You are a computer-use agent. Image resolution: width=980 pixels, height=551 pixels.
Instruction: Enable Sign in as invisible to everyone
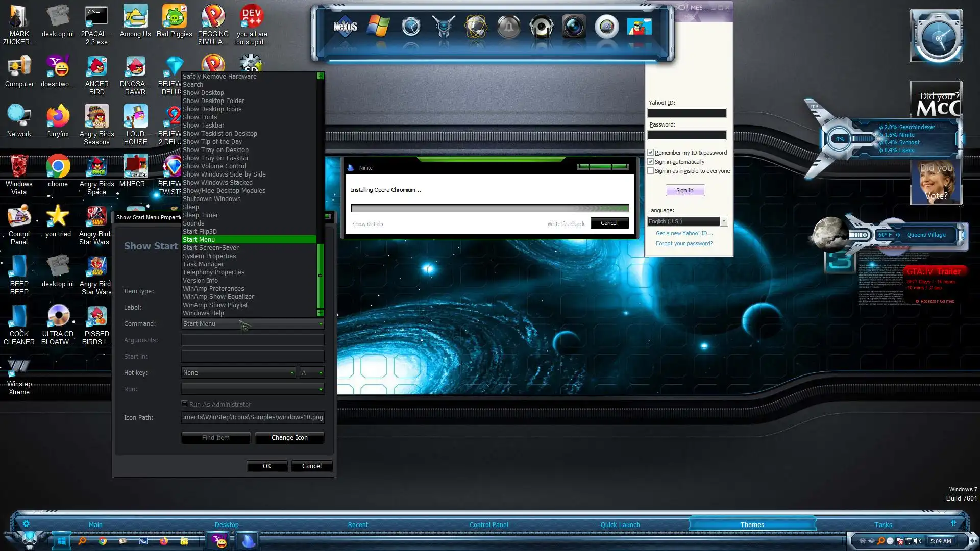(651, 170)
